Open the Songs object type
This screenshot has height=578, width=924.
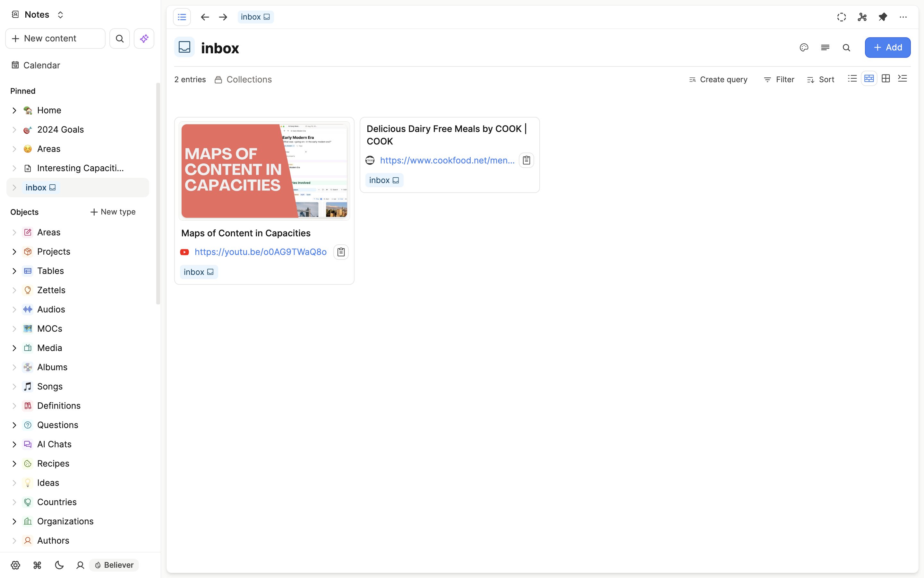[x=50, y=387]
